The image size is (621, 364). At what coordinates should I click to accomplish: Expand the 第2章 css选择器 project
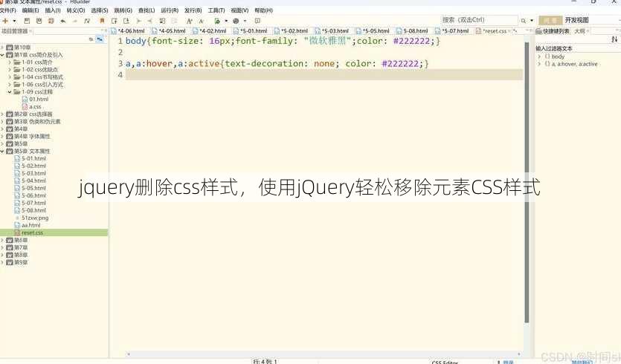pyautogui.click(x=2, y=114)
